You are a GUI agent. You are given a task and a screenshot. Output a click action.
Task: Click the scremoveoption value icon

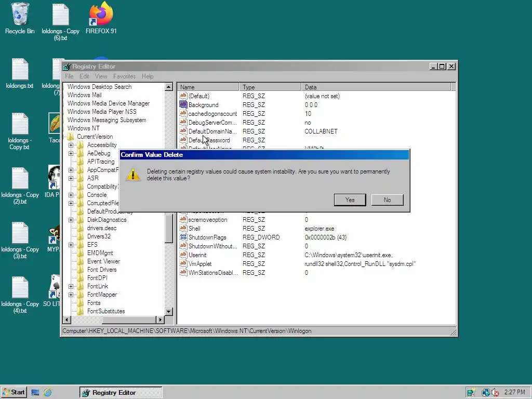[x=183, y=219]
